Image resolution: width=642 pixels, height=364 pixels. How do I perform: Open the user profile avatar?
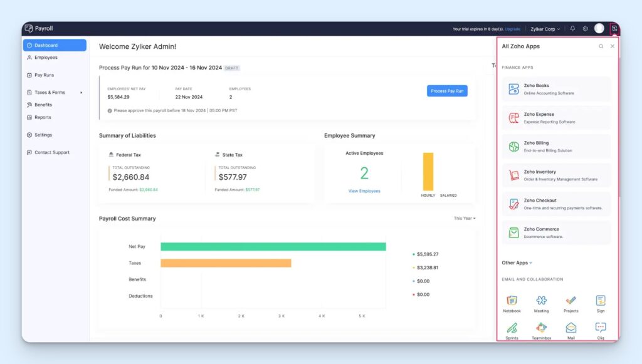click(x=599, y=28)
